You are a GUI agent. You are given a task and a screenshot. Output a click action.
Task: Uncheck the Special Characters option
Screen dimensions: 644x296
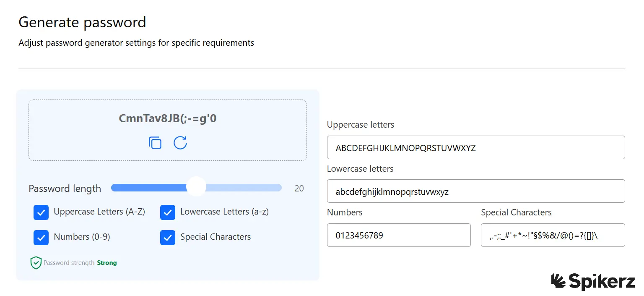pyautogui.click(x=167, y=238)
